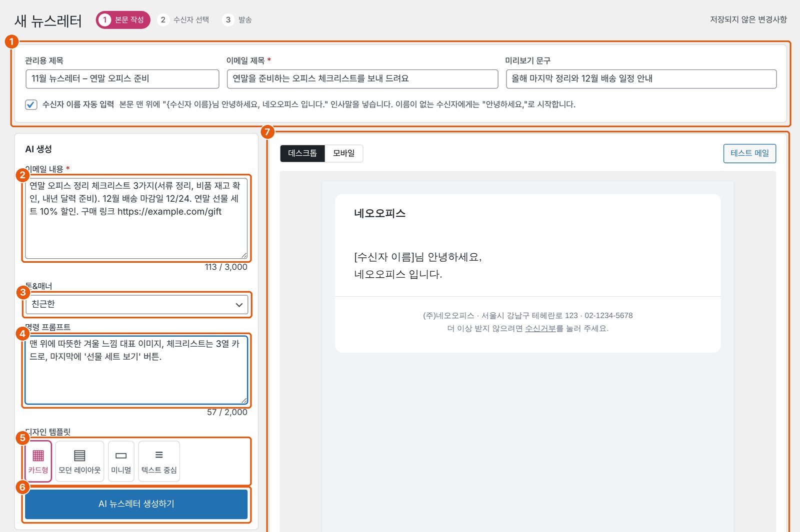The width and height of the screenshot is (800, 532).
Task: Click into the 명령 프롬프트 textarea
Action: [x=136, y=370]
